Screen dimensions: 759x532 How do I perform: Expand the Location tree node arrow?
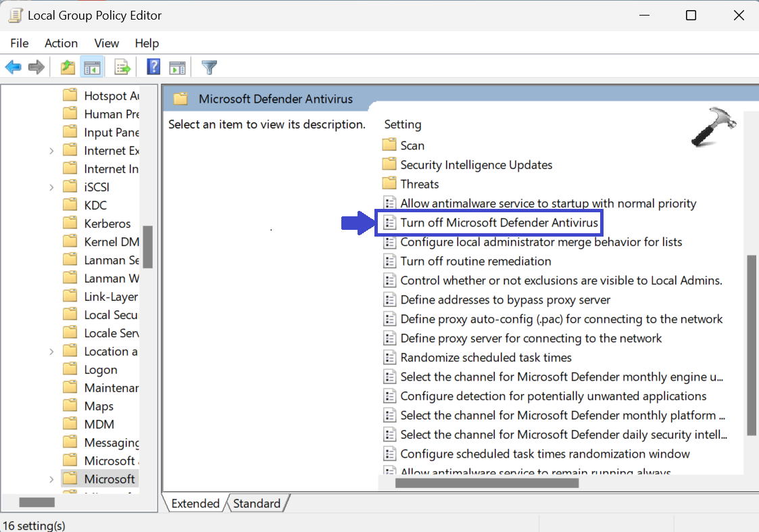[x=51, y=352]
